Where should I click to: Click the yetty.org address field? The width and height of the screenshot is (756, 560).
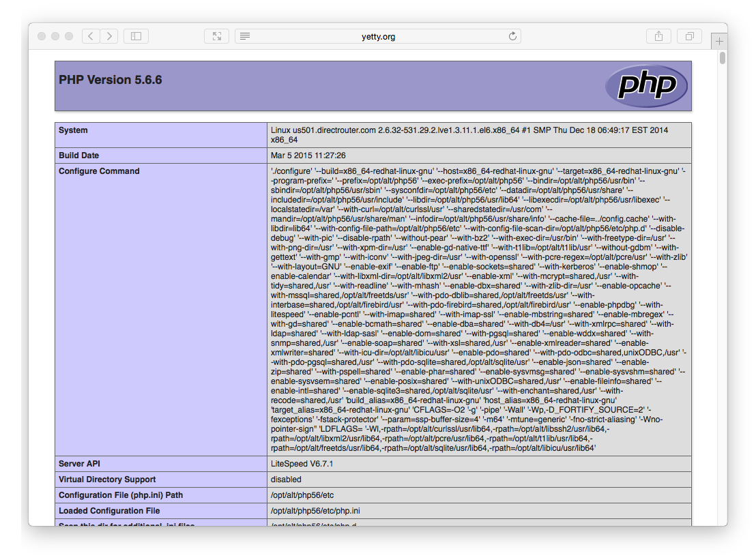coord(378,36)
